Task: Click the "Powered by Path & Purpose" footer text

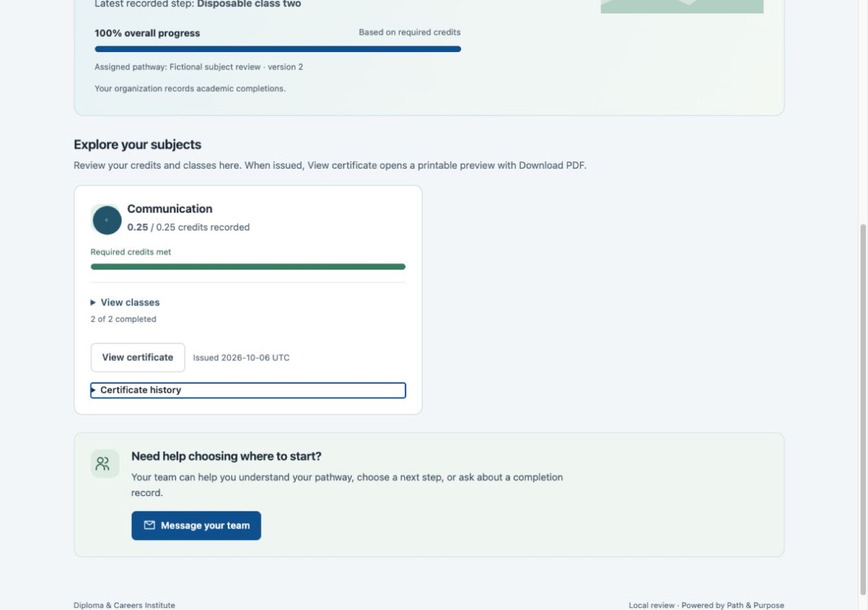Action: (732, 605)
